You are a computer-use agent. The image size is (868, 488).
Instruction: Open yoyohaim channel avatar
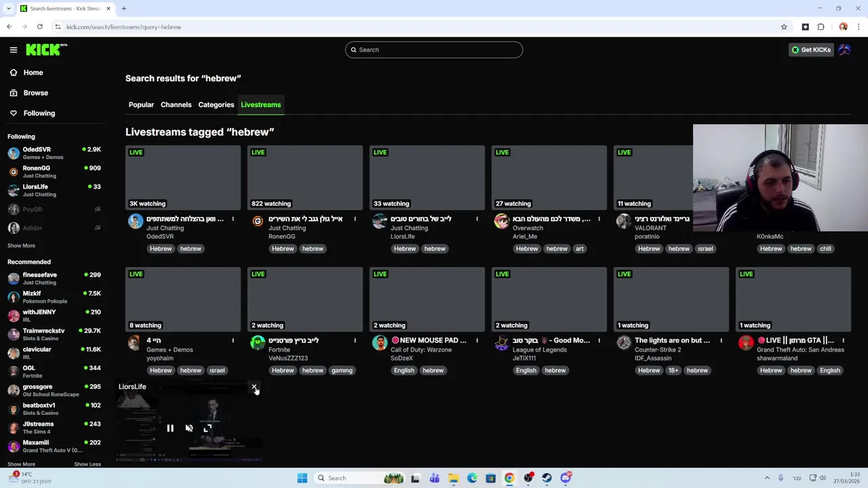[136, 343]
